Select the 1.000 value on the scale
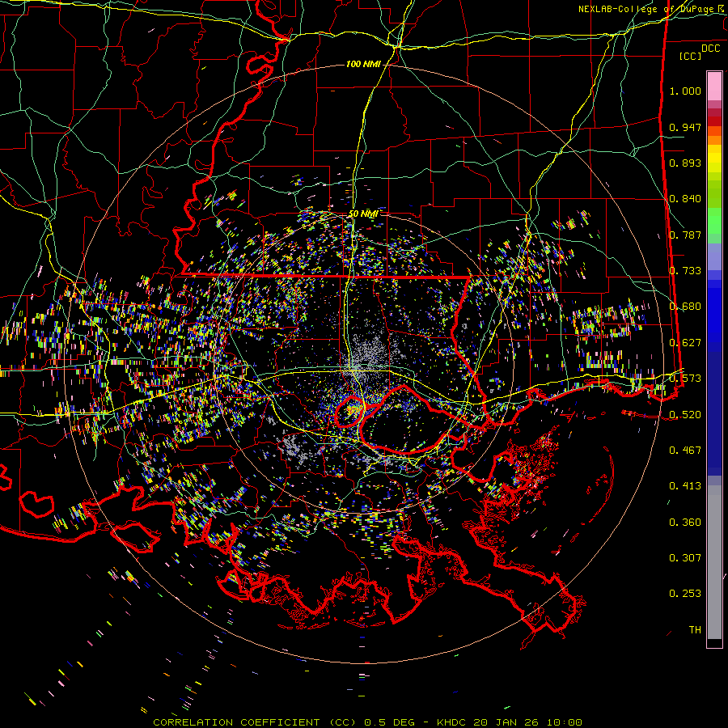728x728 pixels. pos(685,91)
